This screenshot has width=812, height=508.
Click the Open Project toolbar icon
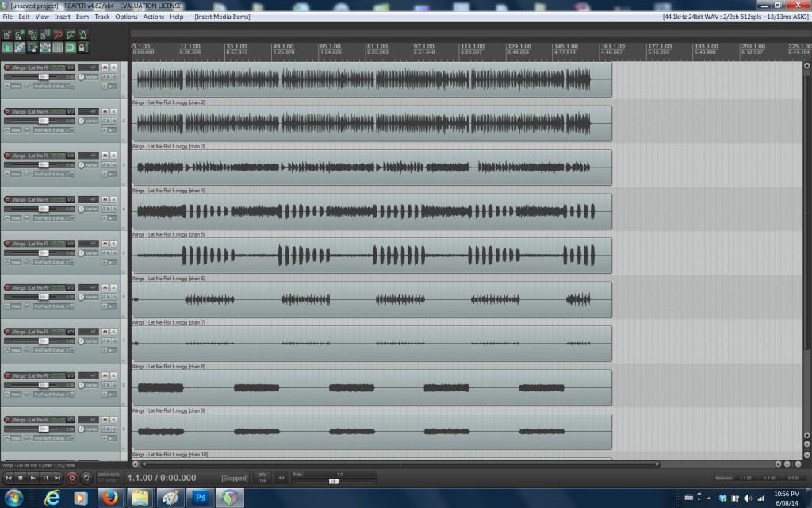click(20, 35)
